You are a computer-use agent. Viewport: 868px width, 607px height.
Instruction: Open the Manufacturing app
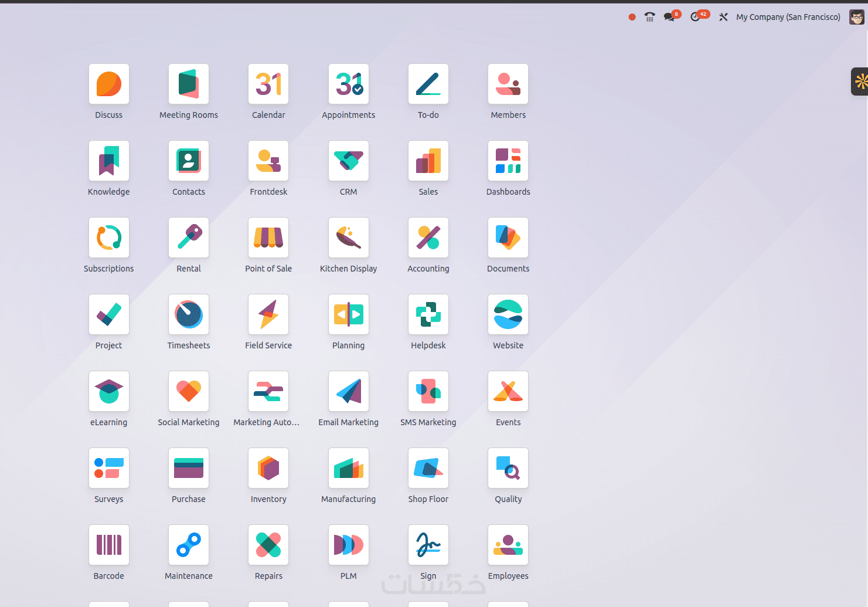[x=349, y=468]
